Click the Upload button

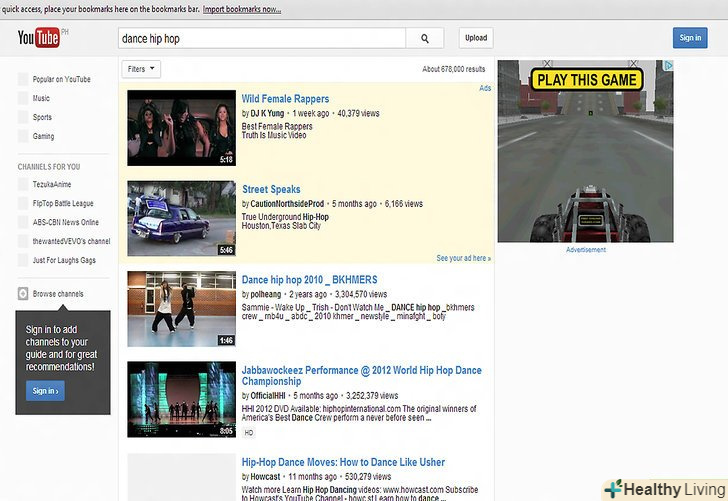point(476,38)
